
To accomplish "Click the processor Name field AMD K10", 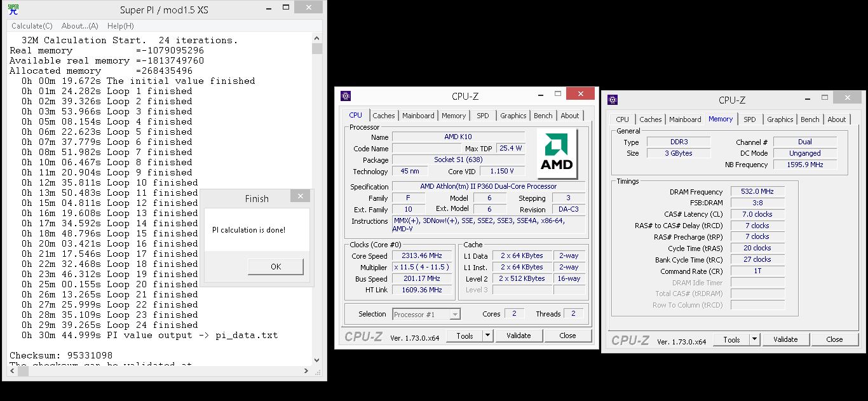I will click(458, 137).
